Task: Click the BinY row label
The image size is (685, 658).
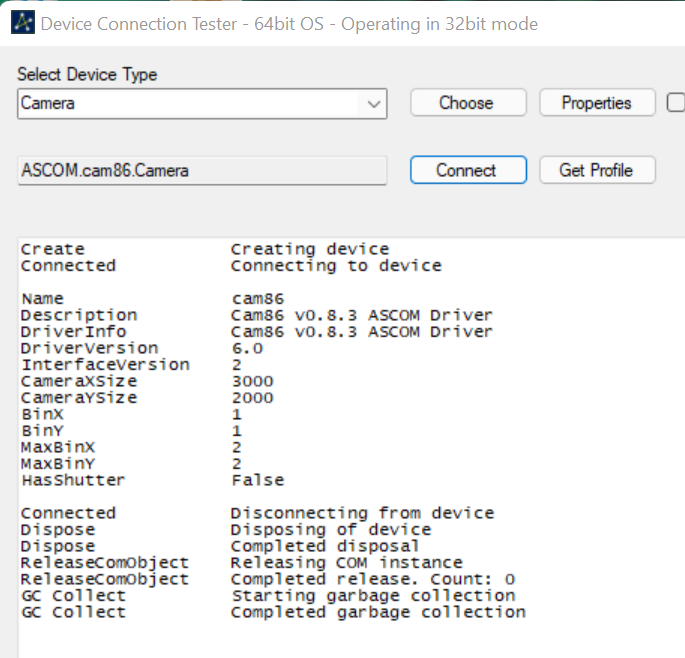Action: [42, 430]
